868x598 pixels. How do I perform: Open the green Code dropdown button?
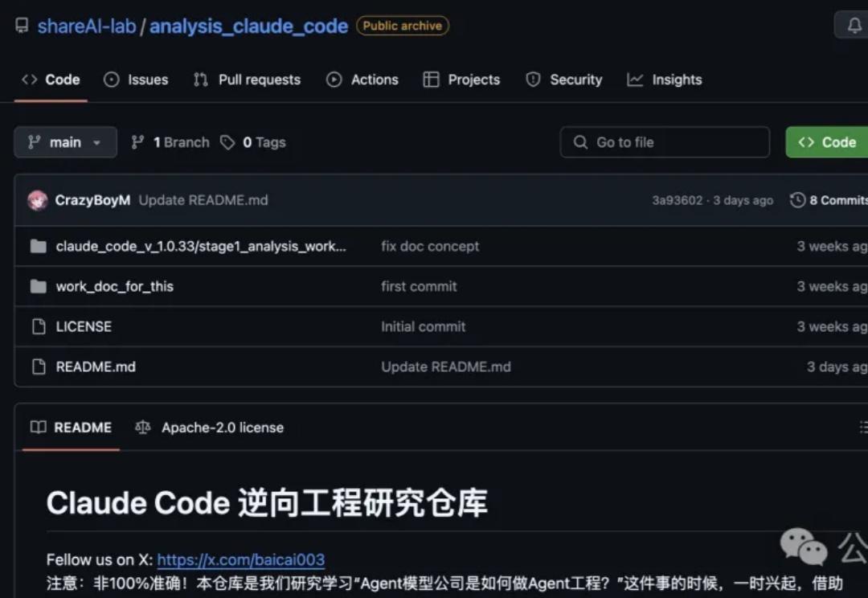tap(827, 142)
